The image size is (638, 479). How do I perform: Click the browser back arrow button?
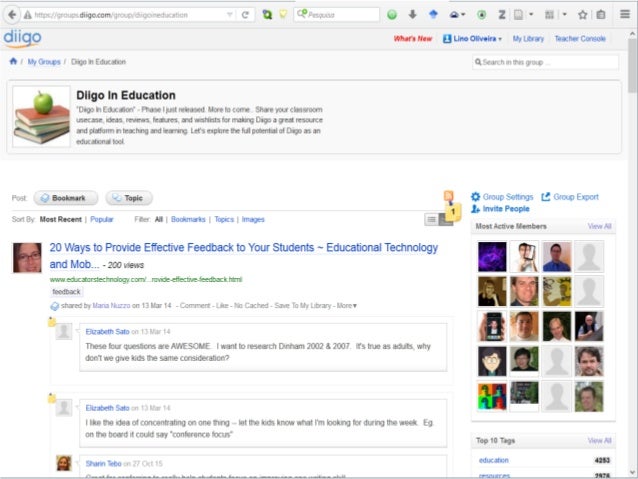12,15
